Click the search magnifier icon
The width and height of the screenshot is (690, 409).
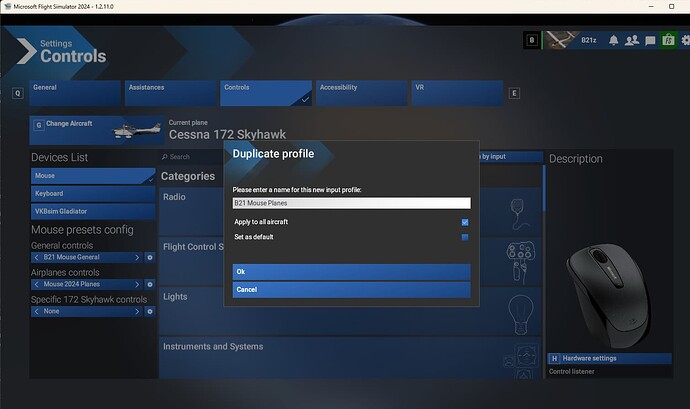pyautogui.click(x=165, y=157)
